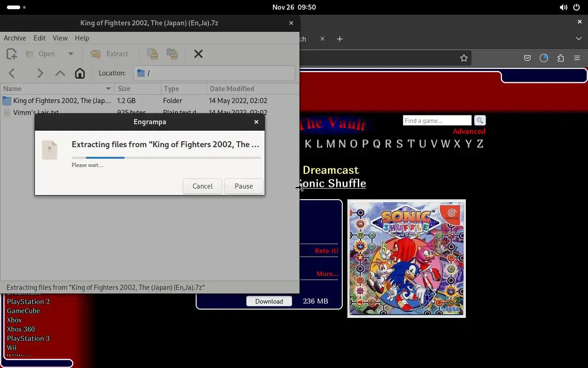Open the Archive menu
This screenshot has height=368, width=588.
coord(15,38)
